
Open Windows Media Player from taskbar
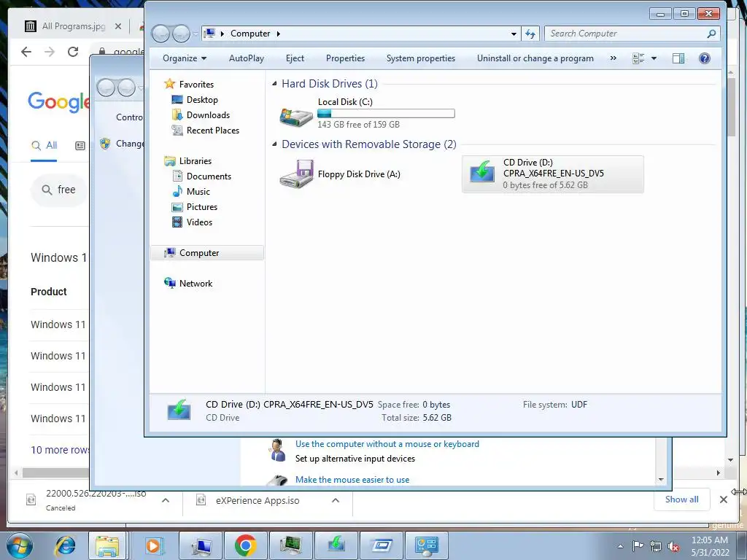153,545
